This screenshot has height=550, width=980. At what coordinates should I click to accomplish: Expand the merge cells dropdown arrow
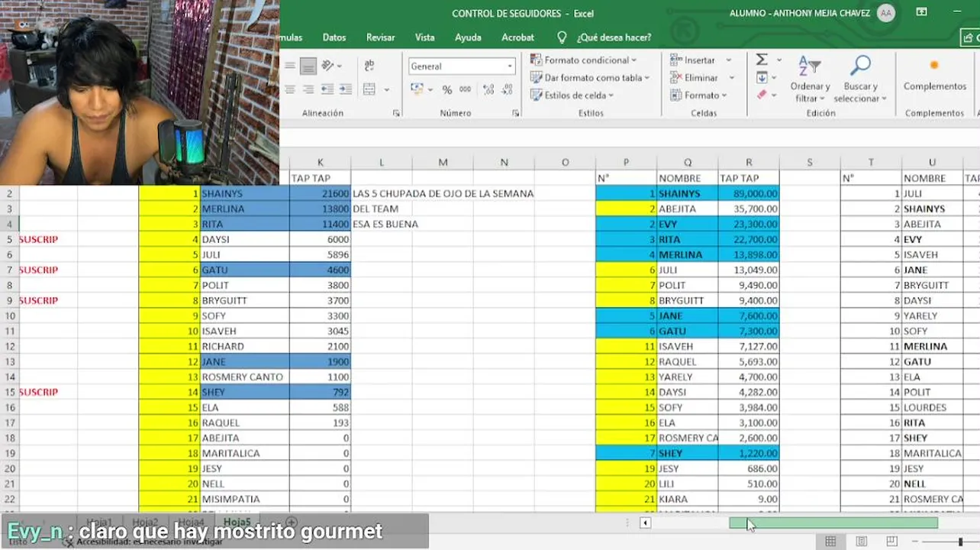click(387, 90)
